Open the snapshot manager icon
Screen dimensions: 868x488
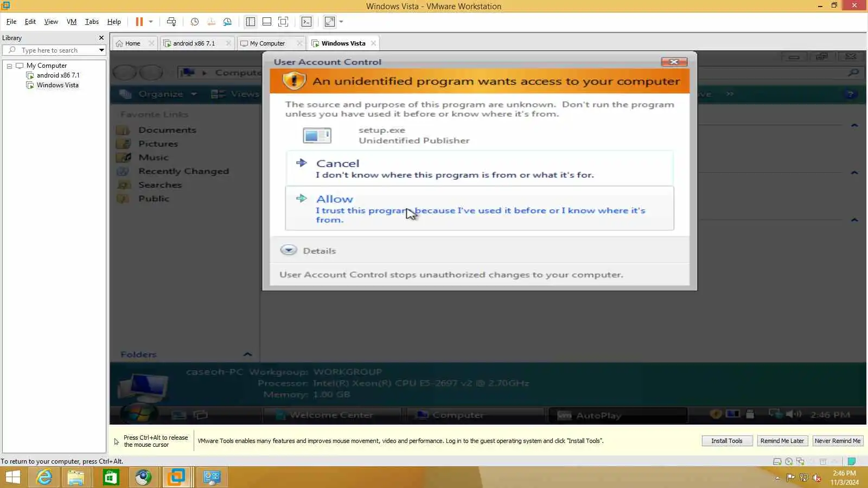click(x=227, y=22)
